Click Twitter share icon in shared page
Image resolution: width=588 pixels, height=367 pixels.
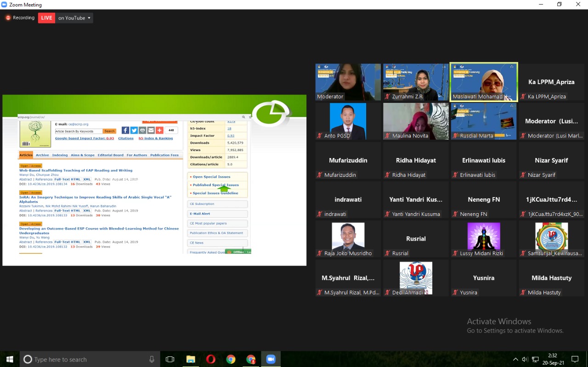134,130
